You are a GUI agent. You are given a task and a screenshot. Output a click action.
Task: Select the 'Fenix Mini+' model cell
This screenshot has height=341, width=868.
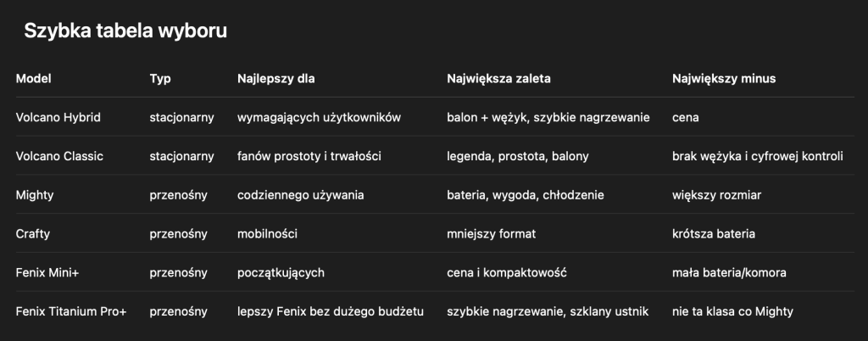tap(47, 272)
